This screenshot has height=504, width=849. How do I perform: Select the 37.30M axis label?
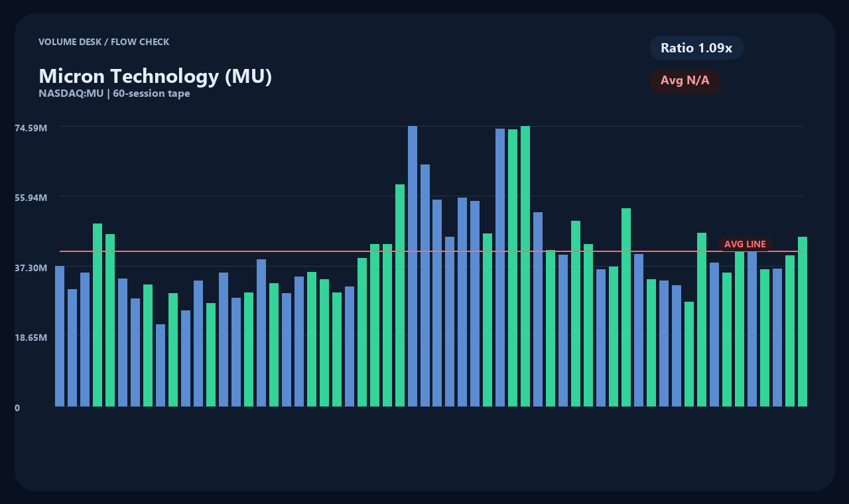31,267
